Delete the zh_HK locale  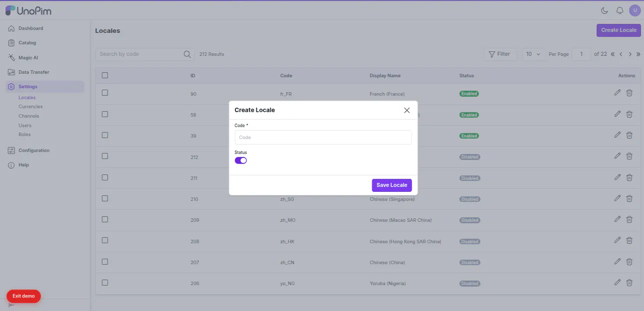coord(630,240)
